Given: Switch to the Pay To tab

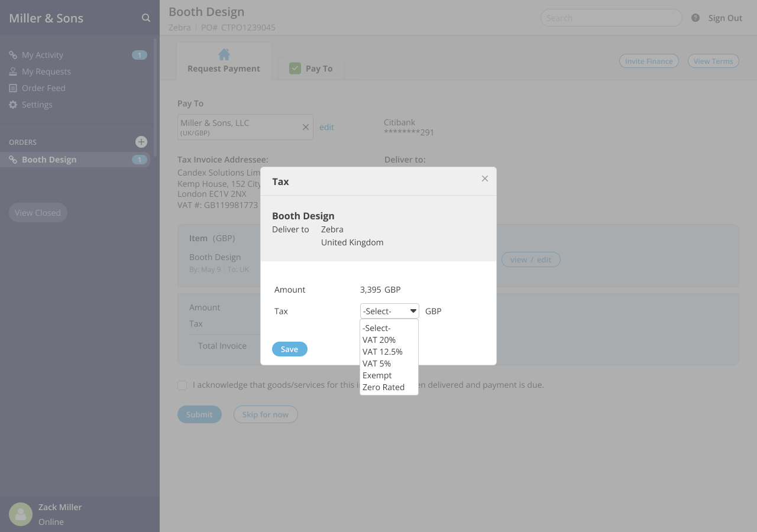Looking at the screenshot, I should point(311,69).
